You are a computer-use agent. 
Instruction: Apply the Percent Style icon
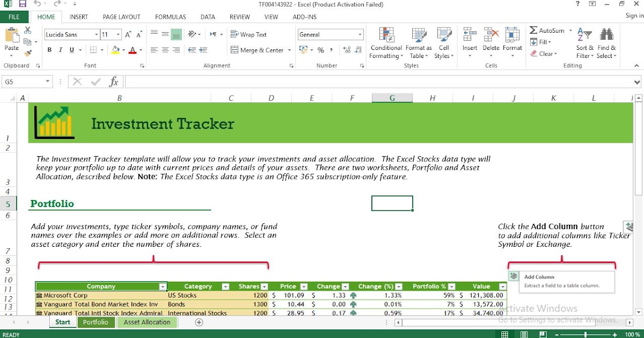[320, 50]
